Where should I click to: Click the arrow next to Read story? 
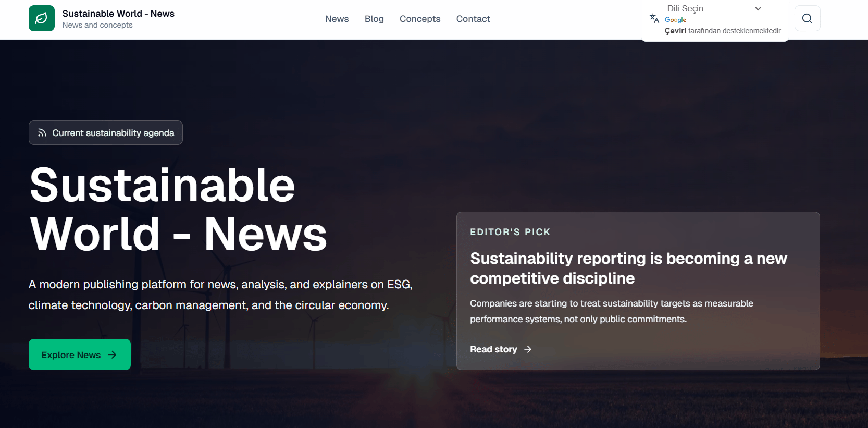[528, 349]
